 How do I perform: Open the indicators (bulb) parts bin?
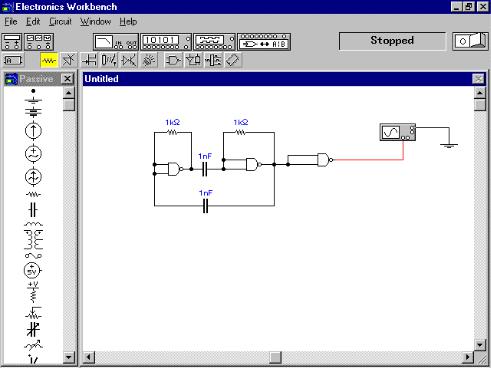(x=149, y=61)
